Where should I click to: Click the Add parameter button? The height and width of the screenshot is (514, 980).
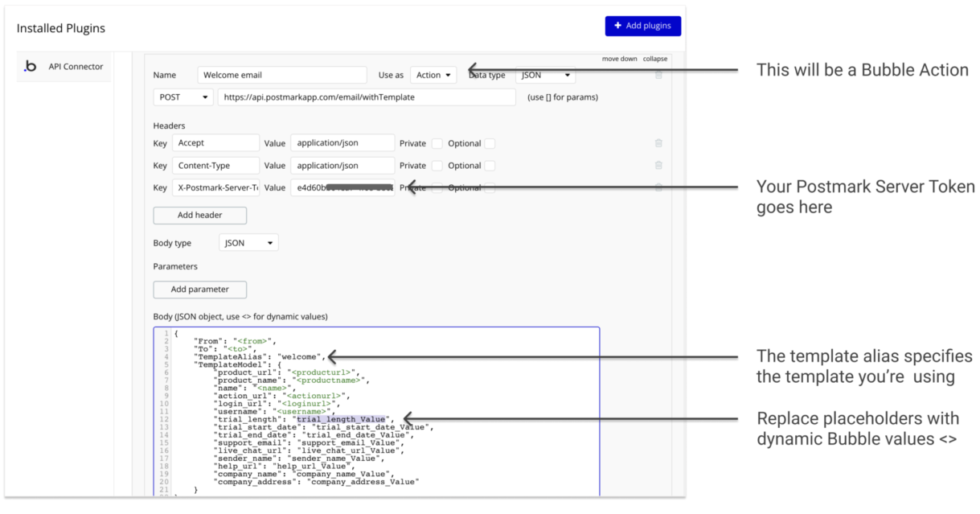[199, 289]
